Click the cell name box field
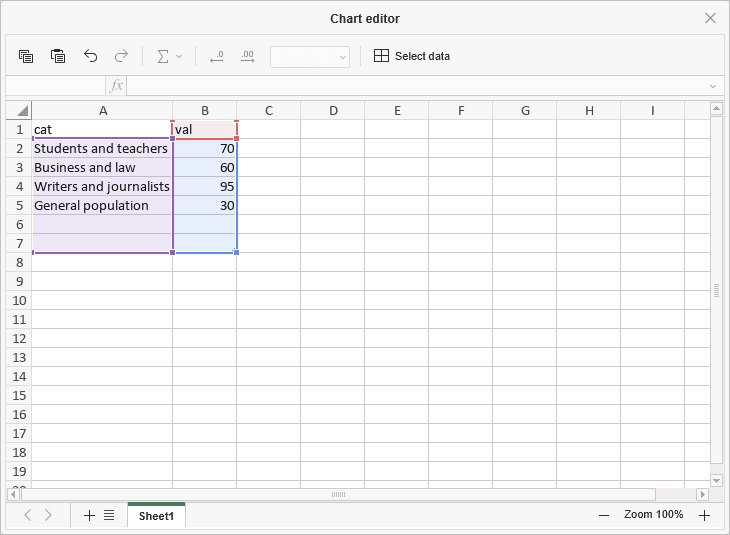The height and width of the screenshot is (535, 730). pyautogui.click(x=56, y=86)
